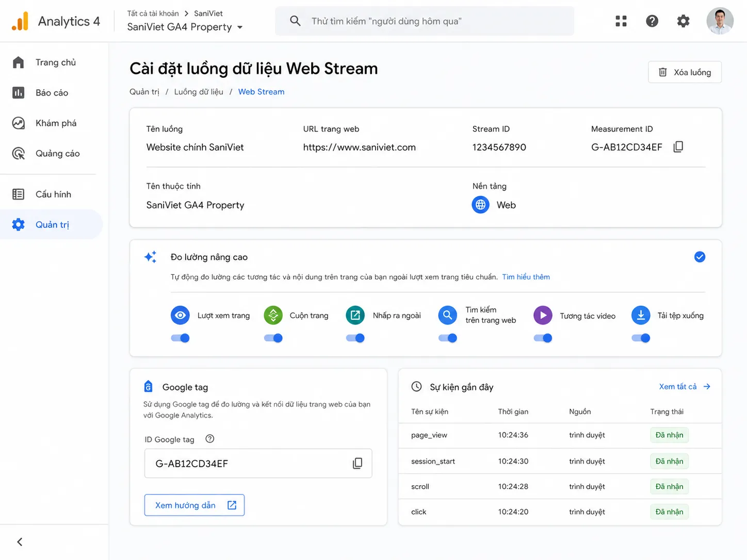This screenshot has height=560, width=747.
Task: Click Đã nhận status for session_start
Action: tap(669, 461)
